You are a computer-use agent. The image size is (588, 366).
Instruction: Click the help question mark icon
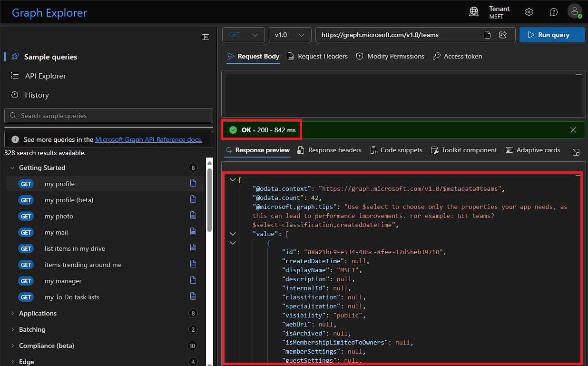553,11
